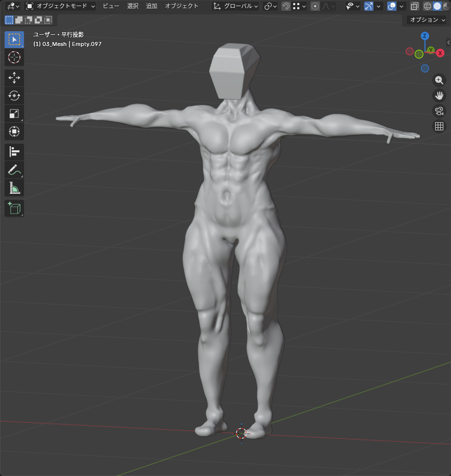Click the zoom magnifier viewport icon
The height and width of the screenshot is (476, 451).
pyautogui.click(x=439, y=80)
